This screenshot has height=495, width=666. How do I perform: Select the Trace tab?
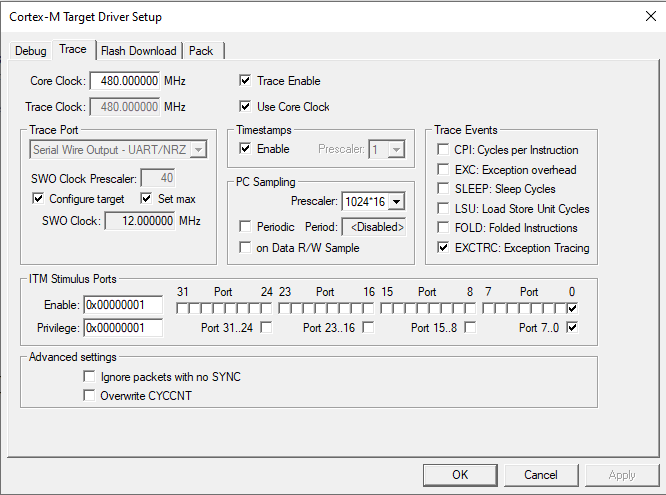(x=73, y=49)
